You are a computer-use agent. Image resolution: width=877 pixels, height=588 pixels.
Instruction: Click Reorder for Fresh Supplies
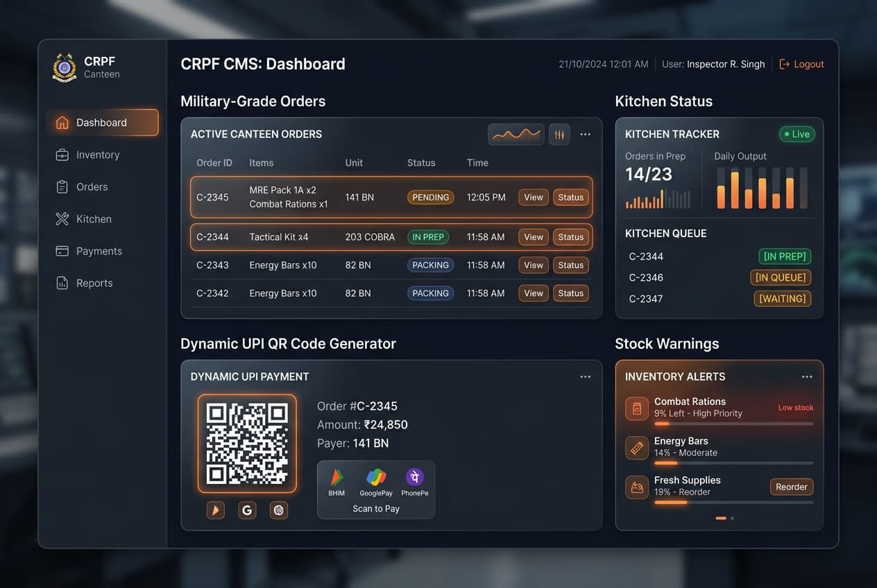tap(792, 487)
